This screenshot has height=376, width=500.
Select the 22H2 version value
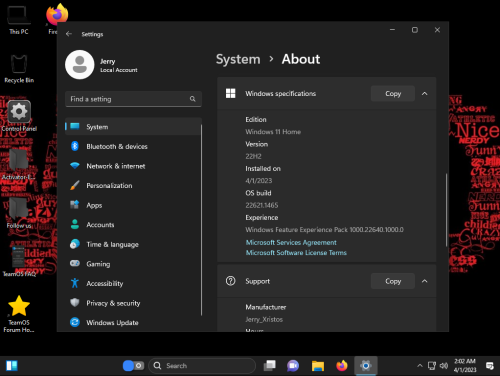(253, 156)
